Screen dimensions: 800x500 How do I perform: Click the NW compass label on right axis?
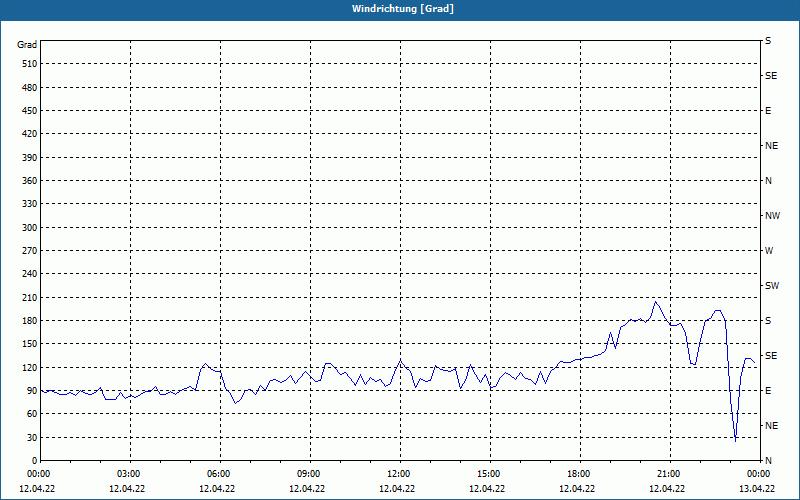click(772, 216)
